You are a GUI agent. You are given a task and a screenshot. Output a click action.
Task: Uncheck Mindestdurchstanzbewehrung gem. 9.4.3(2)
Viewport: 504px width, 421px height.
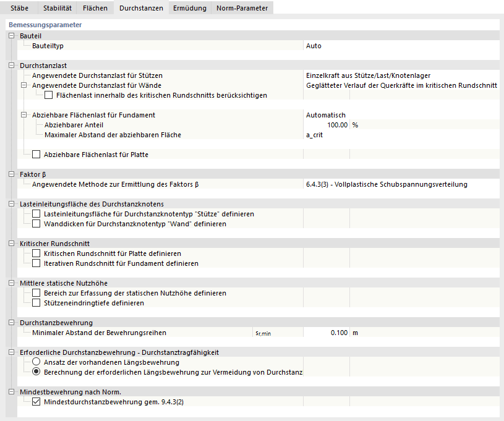tap(36, 402)
